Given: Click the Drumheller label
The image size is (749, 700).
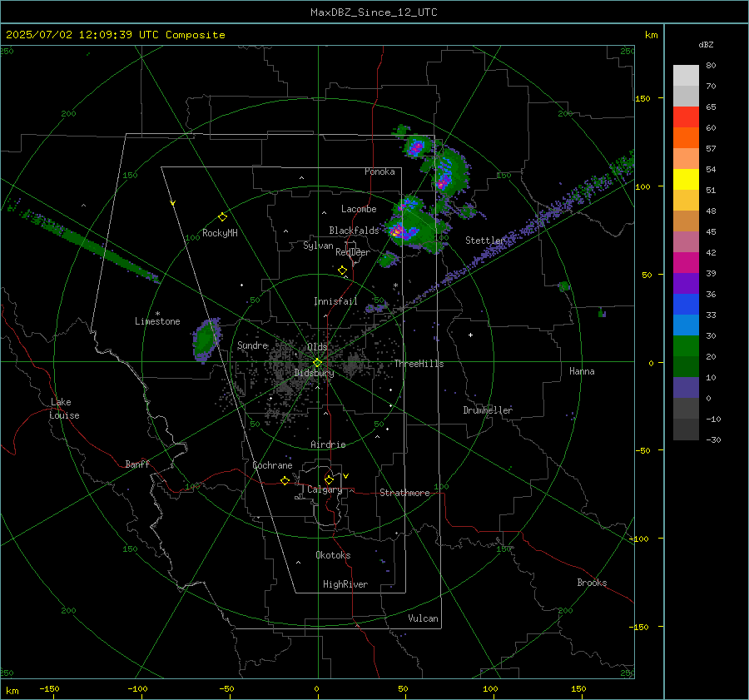Looking at the screenshot, I should coord(488,410).
